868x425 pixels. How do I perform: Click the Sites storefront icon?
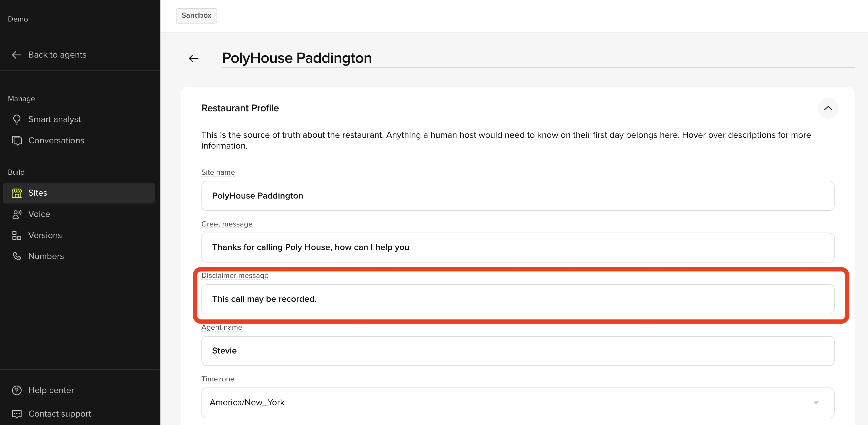17,193
